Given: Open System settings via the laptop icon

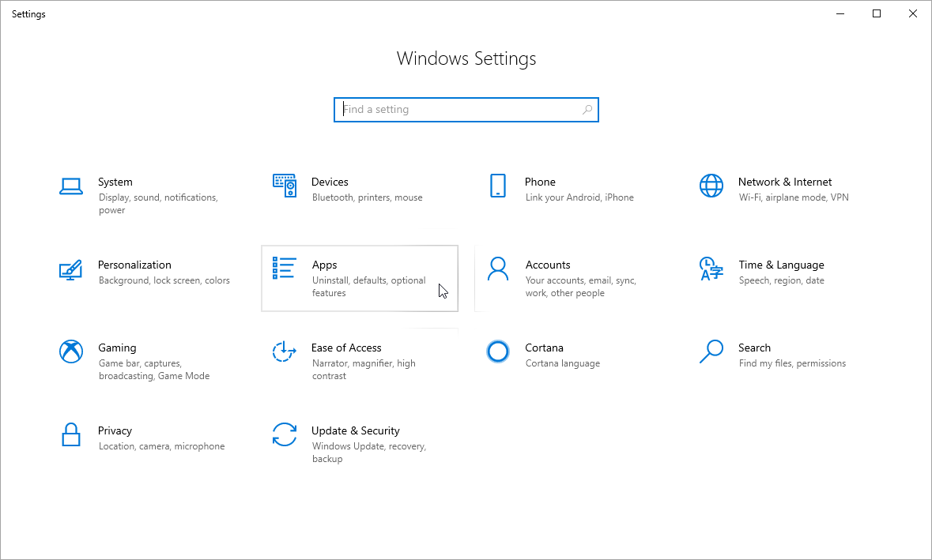Looking at the screenshot, I should [x=70, y=186].
